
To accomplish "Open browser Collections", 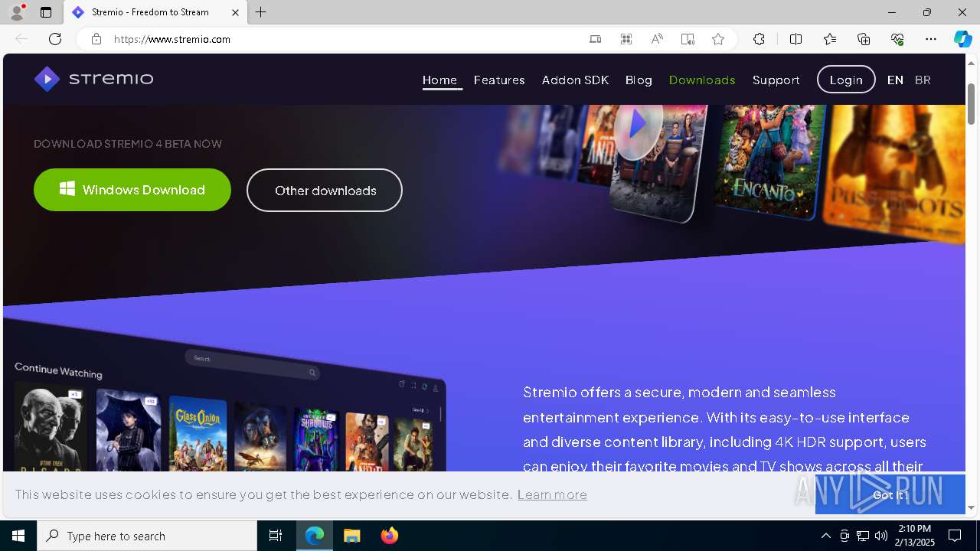I will (864, 39).
